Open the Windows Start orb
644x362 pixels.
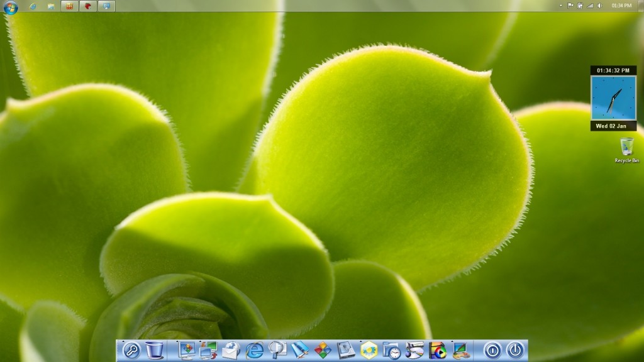[x=11, y=6]
